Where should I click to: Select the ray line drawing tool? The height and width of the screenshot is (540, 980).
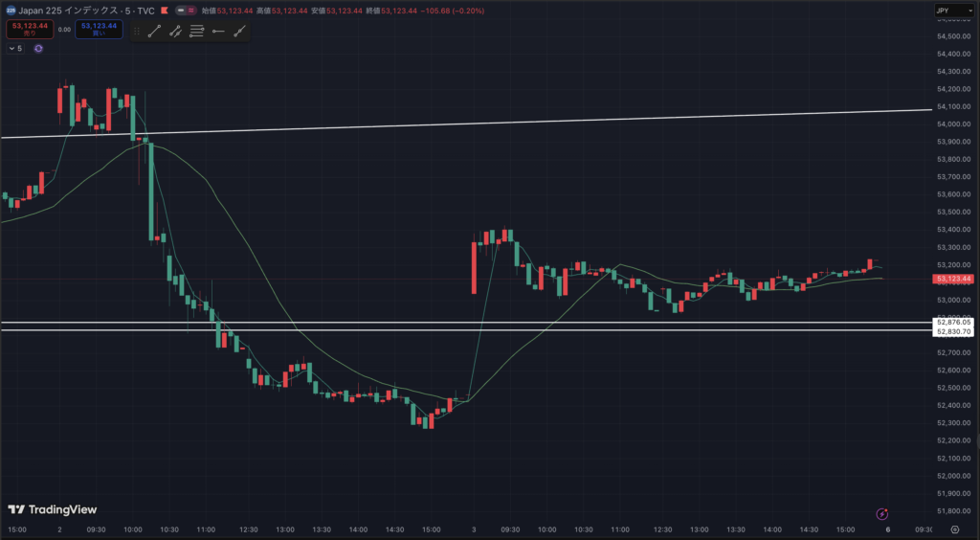pos(175,31)
